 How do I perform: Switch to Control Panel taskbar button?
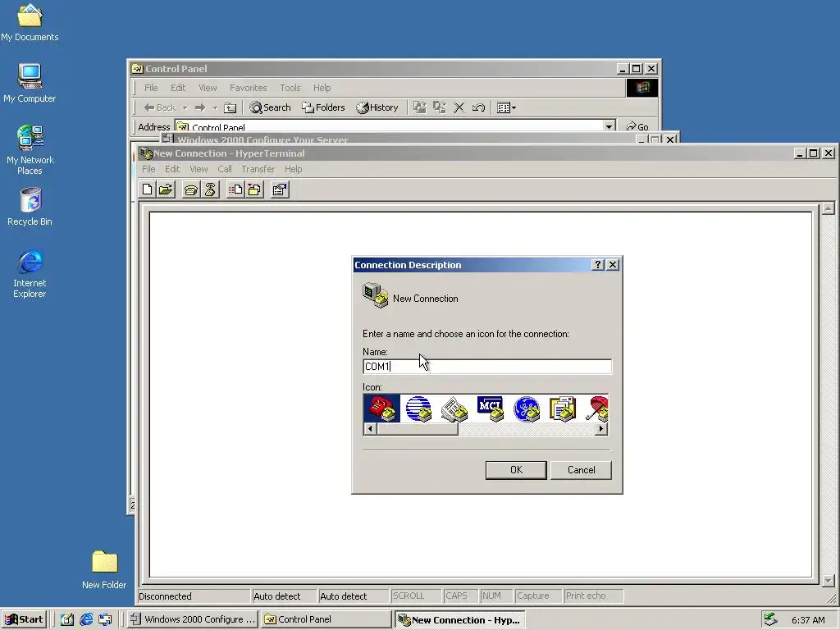pyautogui.click(x=326, y=619)
